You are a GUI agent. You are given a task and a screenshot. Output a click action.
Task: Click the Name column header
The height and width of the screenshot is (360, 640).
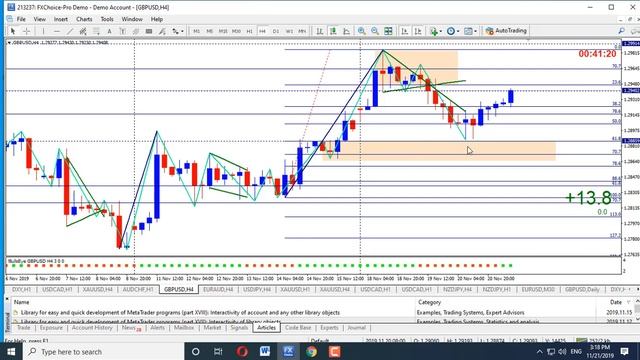pos(22,302)
